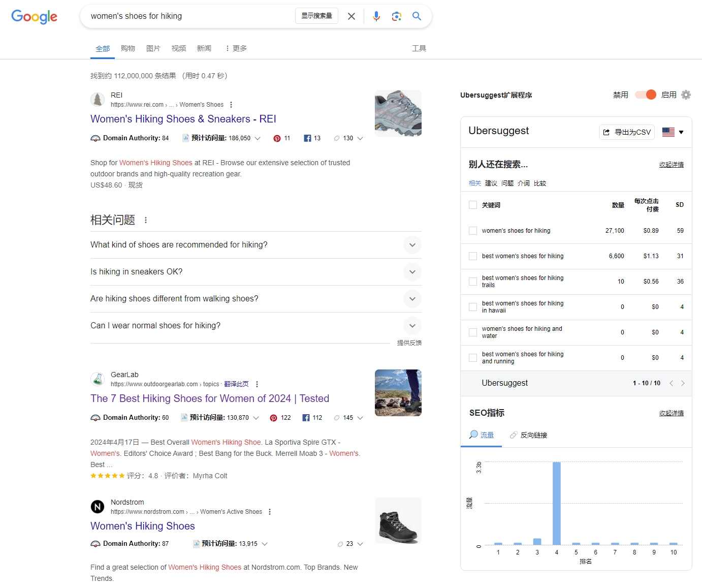This screenshot has width=702, height=588.
Task: Click the rank 4 traffic bar in chart
Action: click(x=557, y=503)
